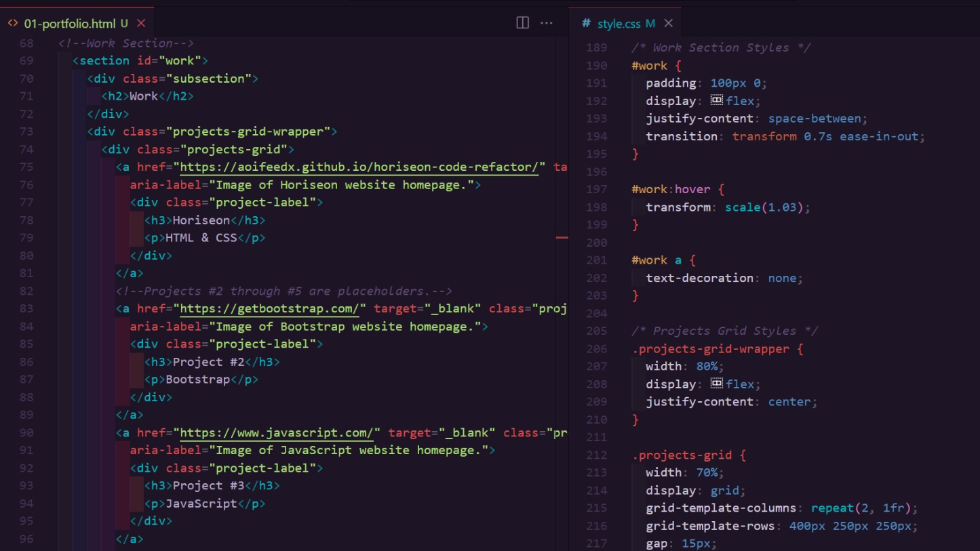This screenshot has height=551, width=980.
Task: Click the transition transform 0.7s declaration
Action: pos(785,136)
